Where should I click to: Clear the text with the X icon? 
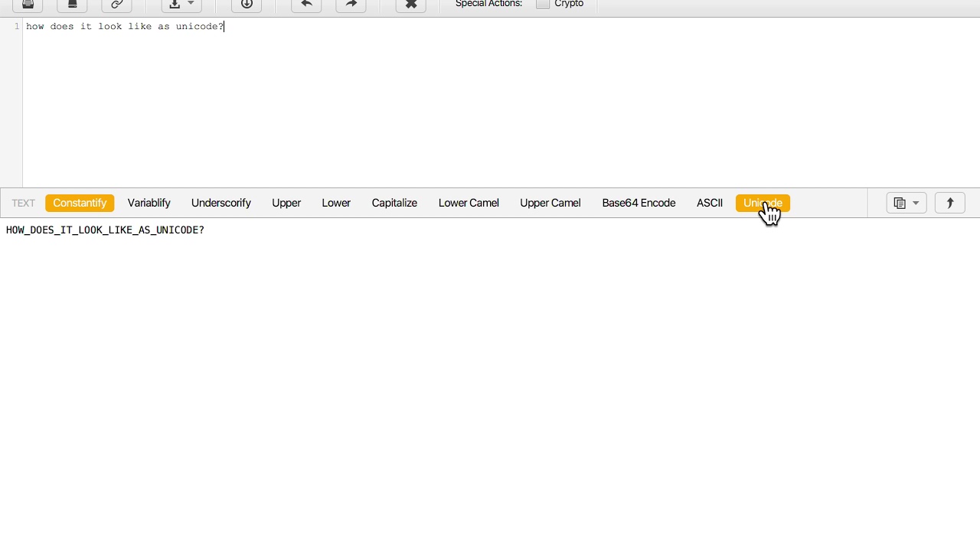[x=410, y=5]
